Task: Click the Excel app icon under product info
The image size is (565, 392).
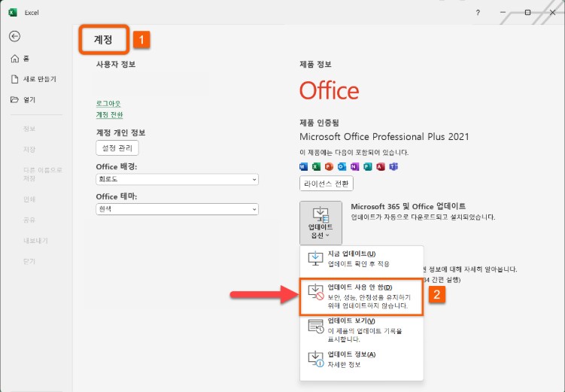Action: pos(316,166)
